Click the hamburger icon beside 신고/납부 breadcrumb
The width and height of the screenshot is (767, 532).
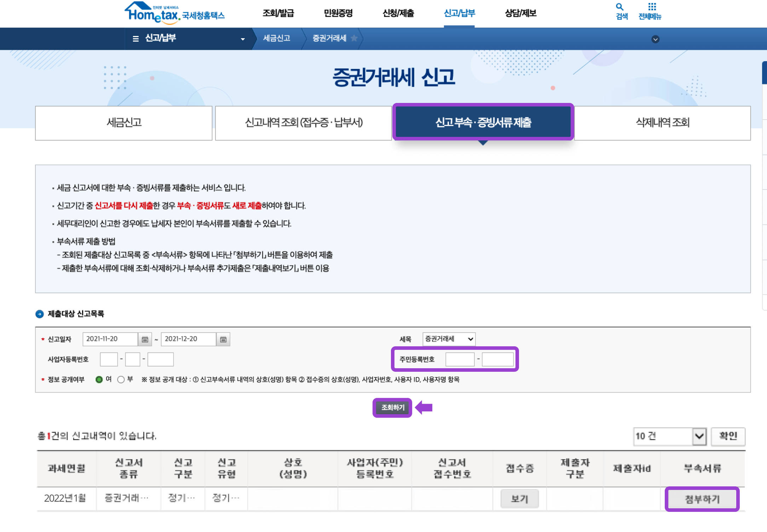[x=135, y=39]
